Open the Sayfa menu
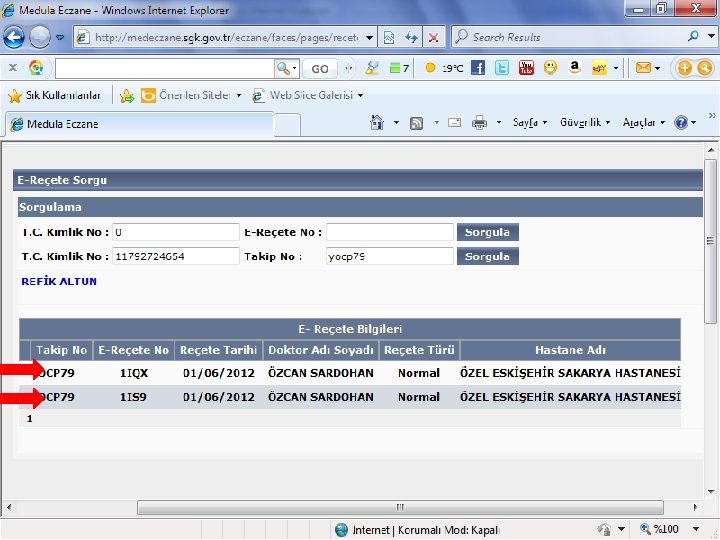Viewport: 720px width, 540px height. coord(530,123)
